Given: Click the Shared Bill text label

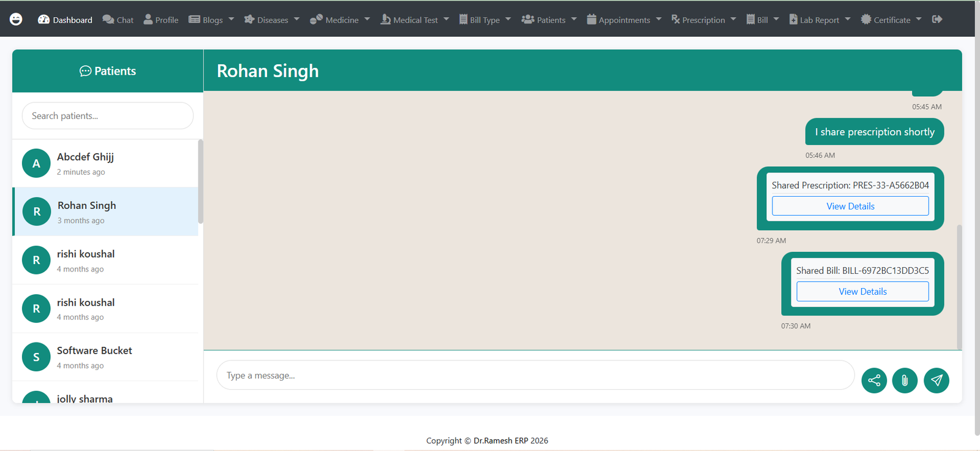Looking at the screenshot, I should pyautogui.click(x=862, y=270).
